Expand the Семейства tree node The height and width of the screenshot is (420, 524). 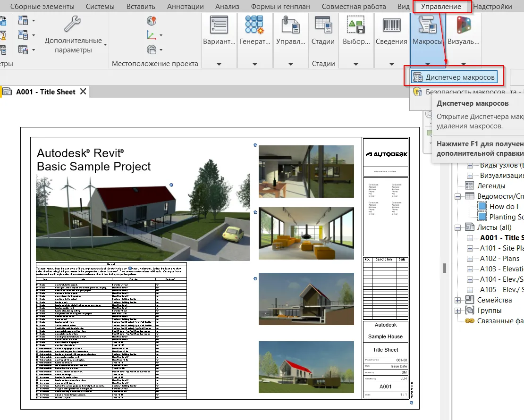click(x=457, y=300)
